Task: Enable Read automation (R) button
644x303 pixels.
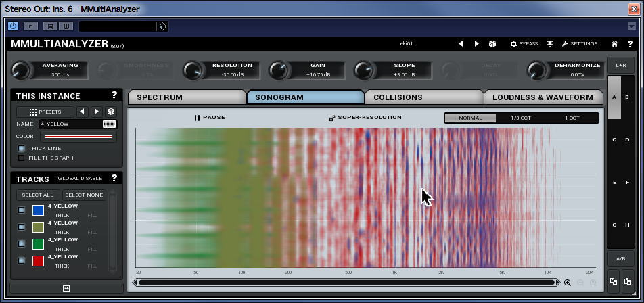Action: click(51, 26)
